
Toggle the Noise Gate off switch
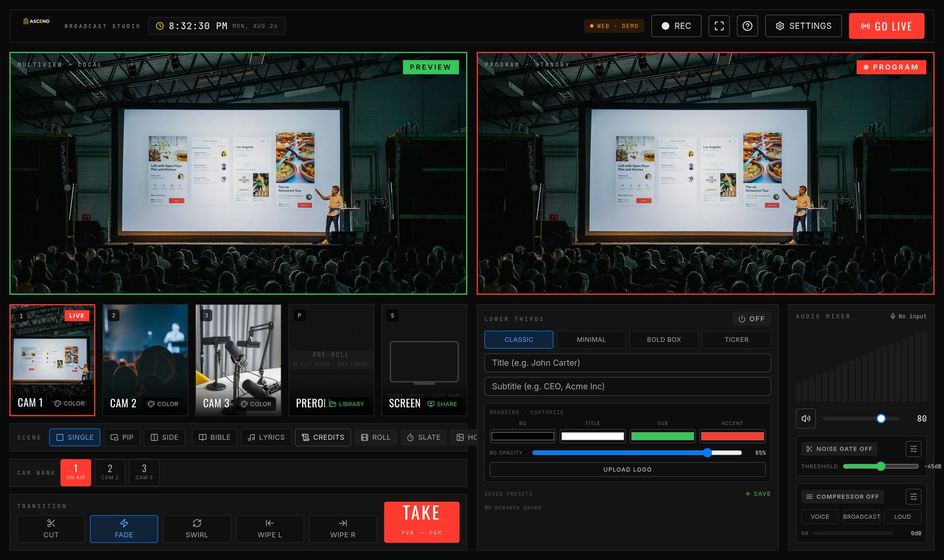pos(840,449)
